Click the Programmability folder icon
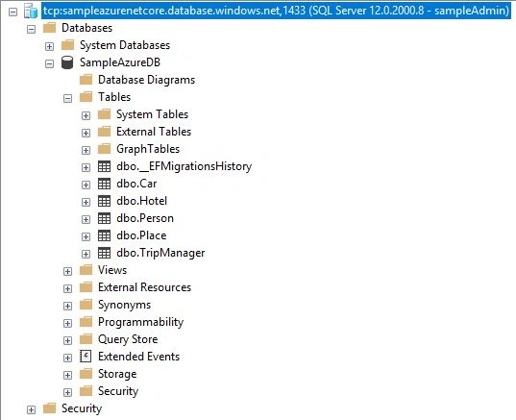The width and height of the screenshot is (516, 420). pos(86,322)
